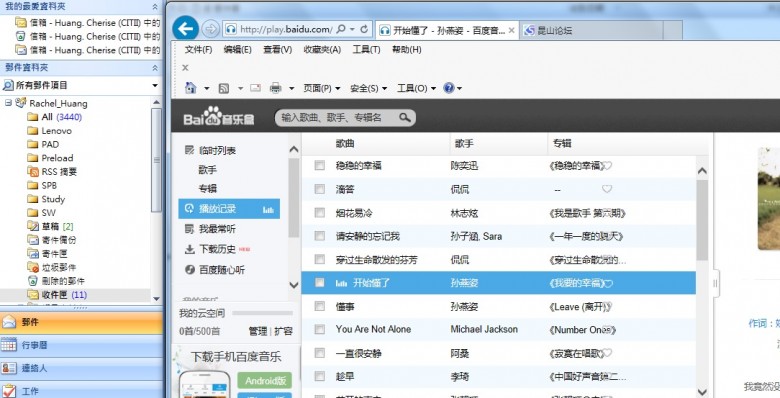Screen dimensions: 780x398
Task: Open the 所有郵件項目 dropdown
Action: (x=155, y=86)
